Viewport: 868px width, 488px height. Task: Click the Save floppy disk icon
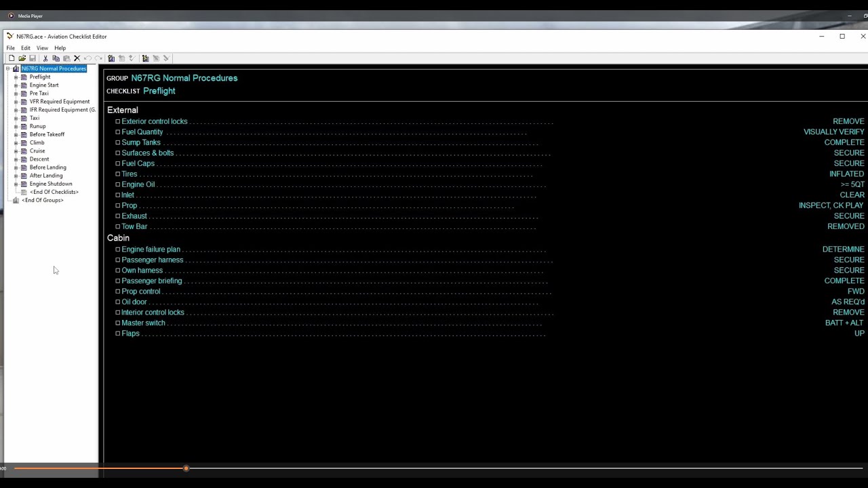click(x=33, y=58)
